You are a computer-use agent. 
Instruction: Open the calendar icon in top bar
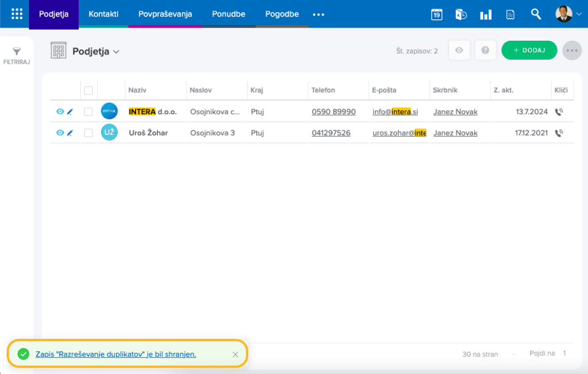pyautogui.click(x=436, y=15)
